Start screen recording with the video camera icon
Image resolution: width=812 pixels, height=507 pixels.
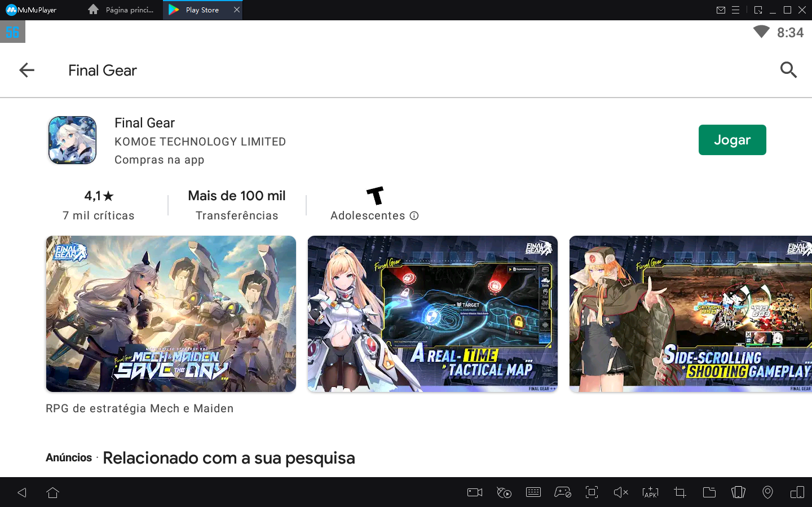474,492
